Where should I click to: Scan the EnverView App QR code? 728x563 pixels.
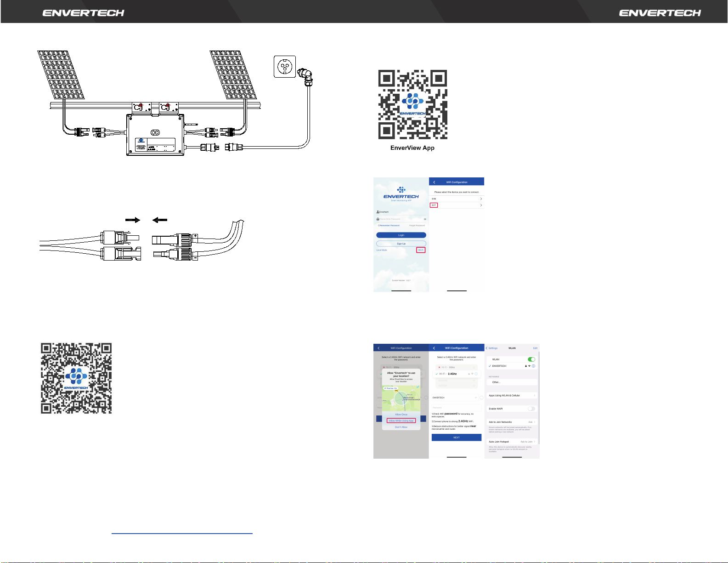tap(412, 104)
